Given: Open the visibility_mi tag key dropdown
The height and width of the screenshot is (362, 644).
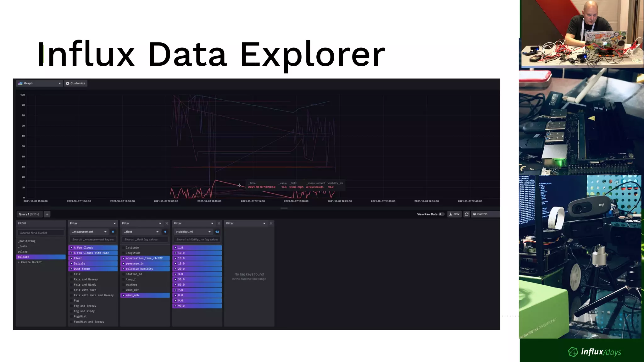Looking at the screenshot, I should 193,232.
